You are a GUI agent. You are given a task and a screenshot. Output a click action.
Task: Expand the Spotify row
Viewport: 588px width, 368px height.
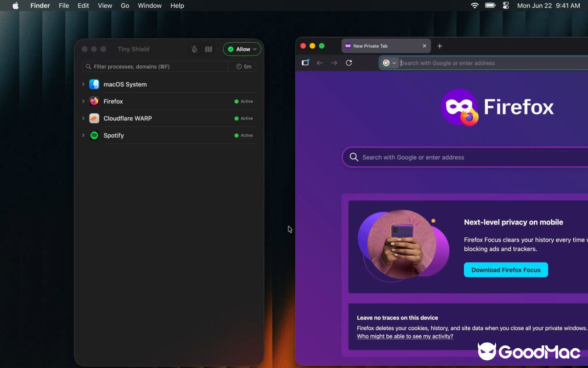click(x=83, y=135)
